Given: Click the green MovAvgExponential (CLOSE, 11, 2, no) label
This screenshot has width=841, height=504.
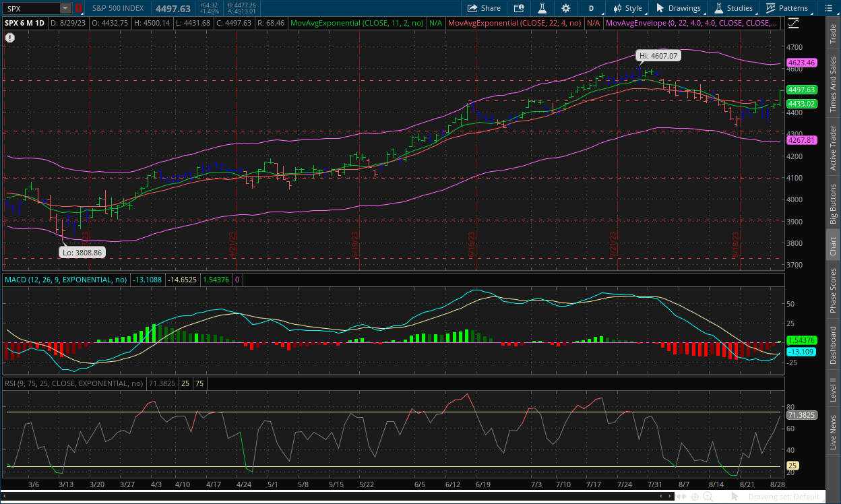Looking at the screenshot, I should point(357,23).
